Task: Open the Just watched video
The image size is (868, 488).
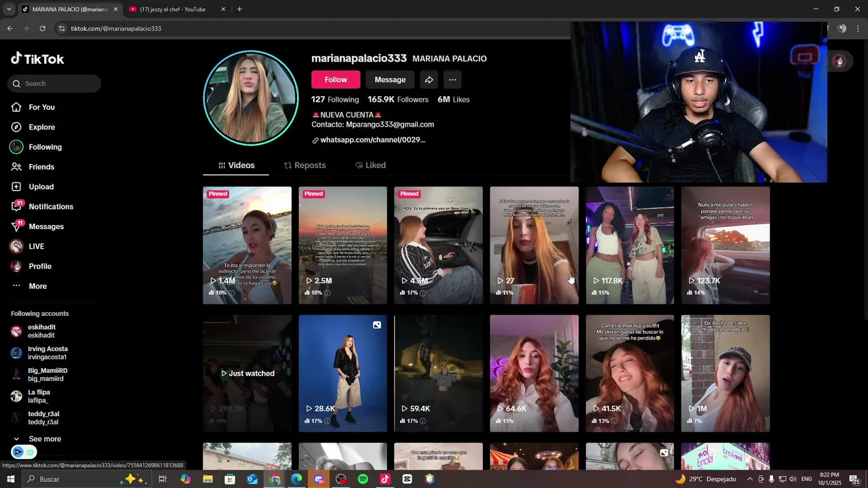Action: (247, 373)
